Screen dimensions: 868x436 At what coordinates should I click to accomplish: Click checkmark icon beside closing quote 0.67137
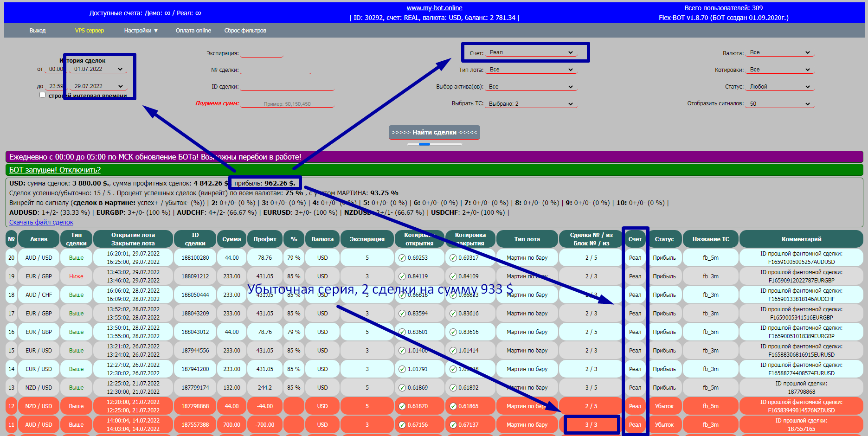coord(453,425)
